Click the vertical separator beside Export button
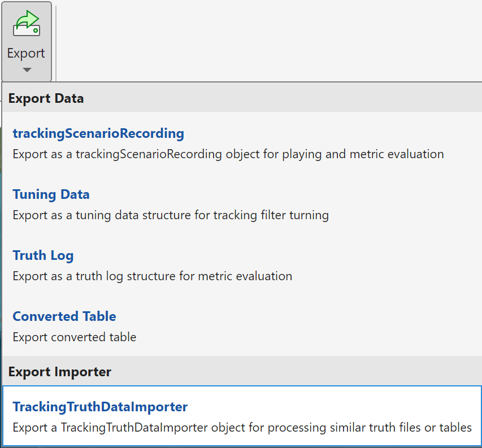The image size is (482, 448). point(56,42)
